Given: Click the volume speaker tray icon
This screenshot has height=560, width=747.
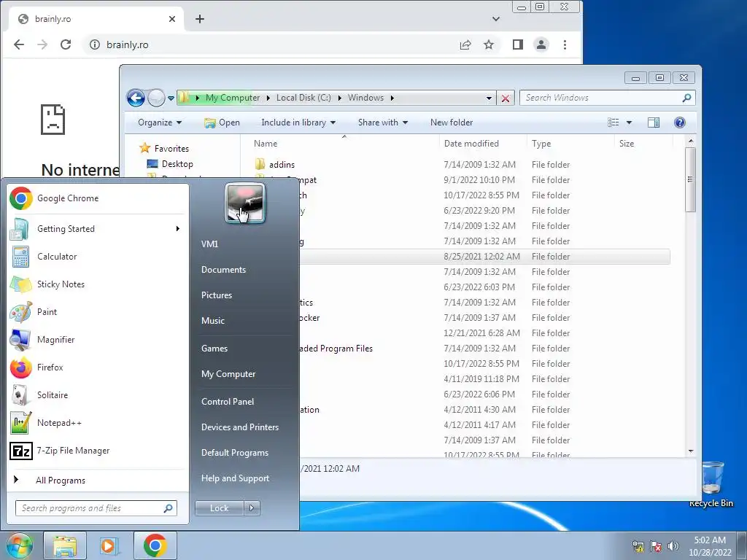Looking at the screenshot, I should 673,545.
